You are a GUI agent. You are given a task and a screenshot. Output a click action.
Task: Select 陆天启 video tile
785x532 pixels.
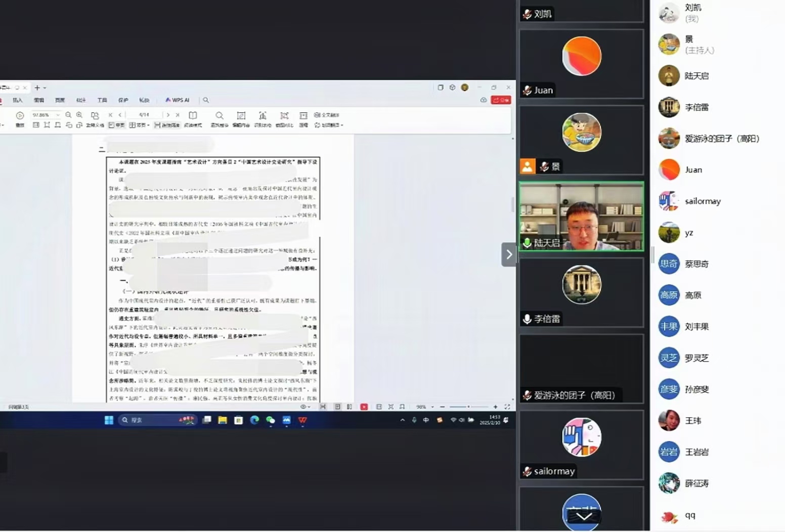(x=582, y=216)
